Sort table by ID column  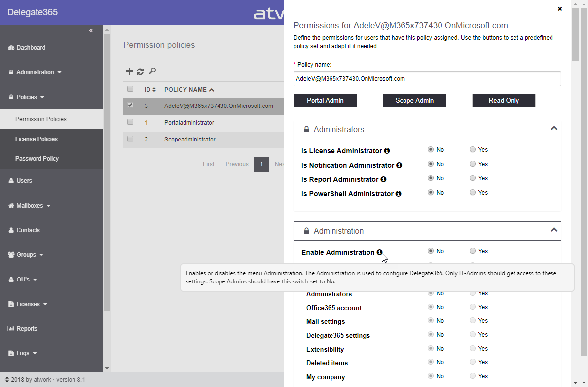tap(150, 90)
